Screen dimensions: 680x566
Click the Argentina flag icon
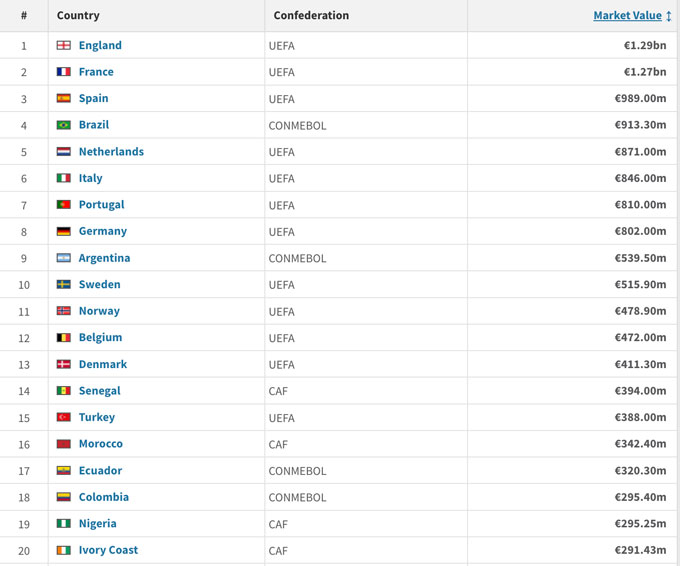coord(64,258)
